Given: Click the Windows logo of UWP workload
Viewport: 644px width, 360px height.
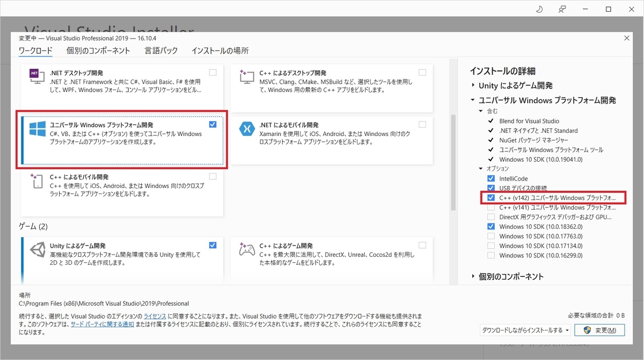Looking at the screenshot, I should [x=37, y=129].
